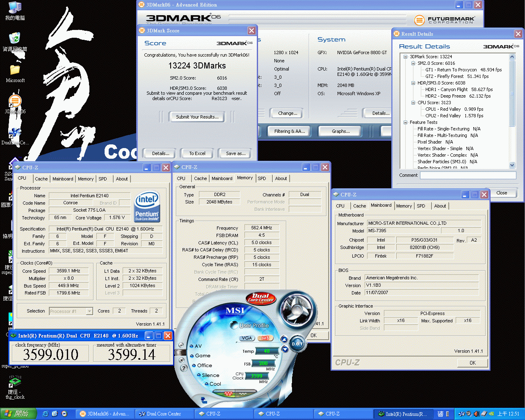Switch to 3DMark06 taskbar button
This screenshot has height=420, width=525.
coord(105,414)
